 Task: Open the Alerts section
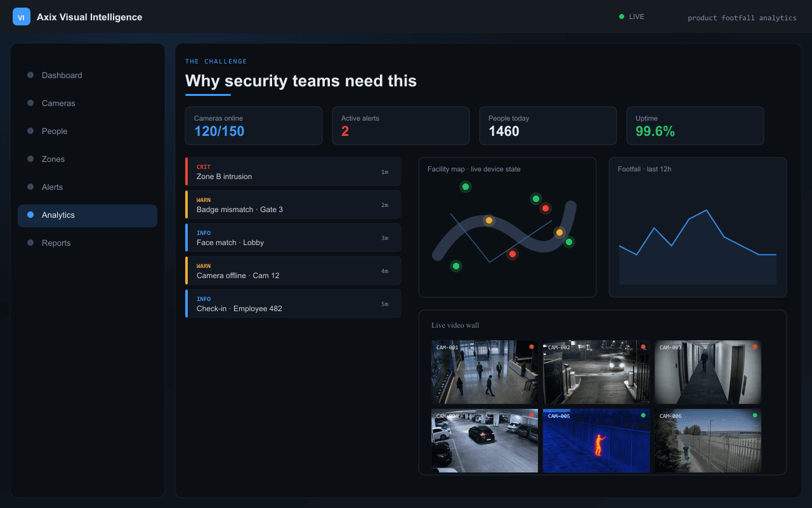[x=88, y=187]
